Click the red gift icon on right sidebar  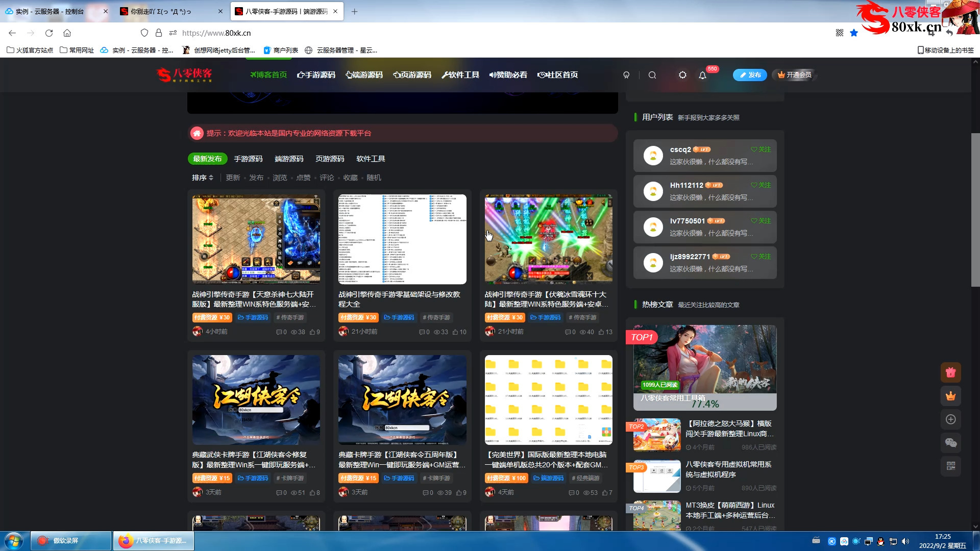pyautogui.click(x=950, y=372)
